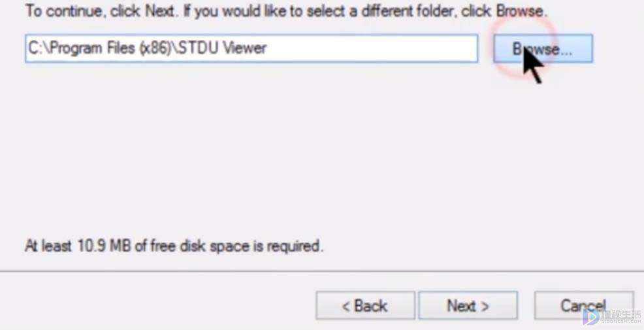Proceed with the Next > button

tap(468, 305)
